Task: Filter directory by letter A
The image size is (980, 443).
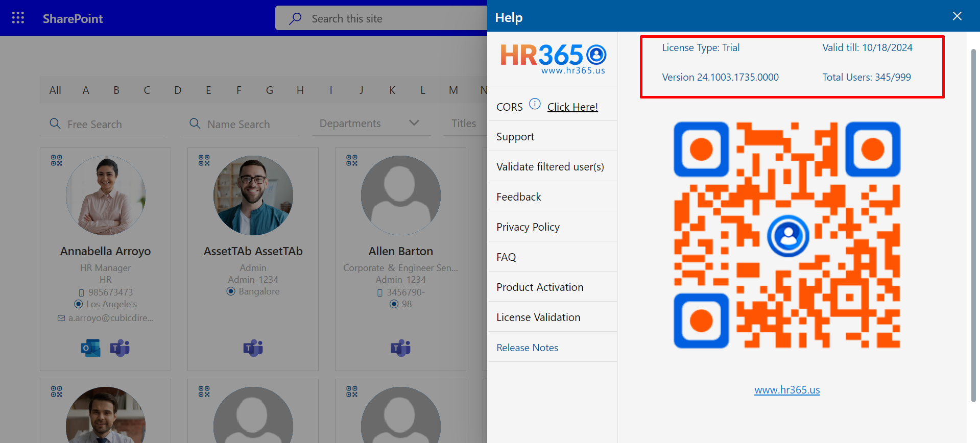Action: [x=86, y=90]
